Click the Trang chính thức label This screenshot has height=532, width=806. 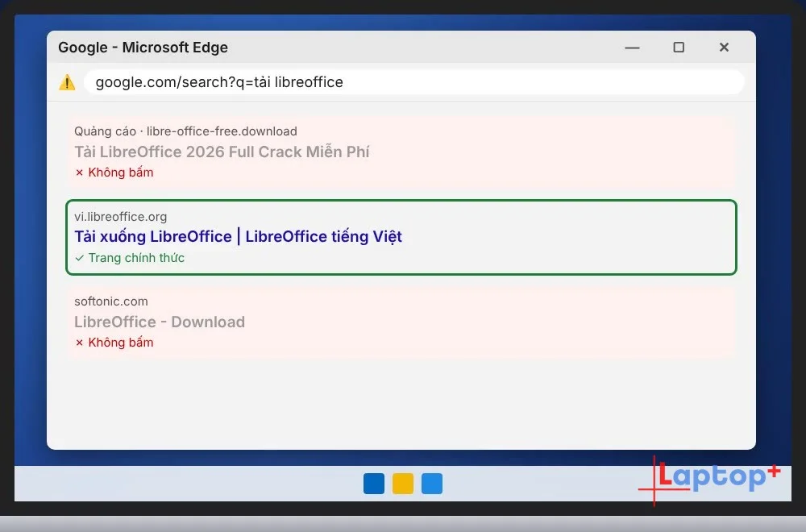130,258
